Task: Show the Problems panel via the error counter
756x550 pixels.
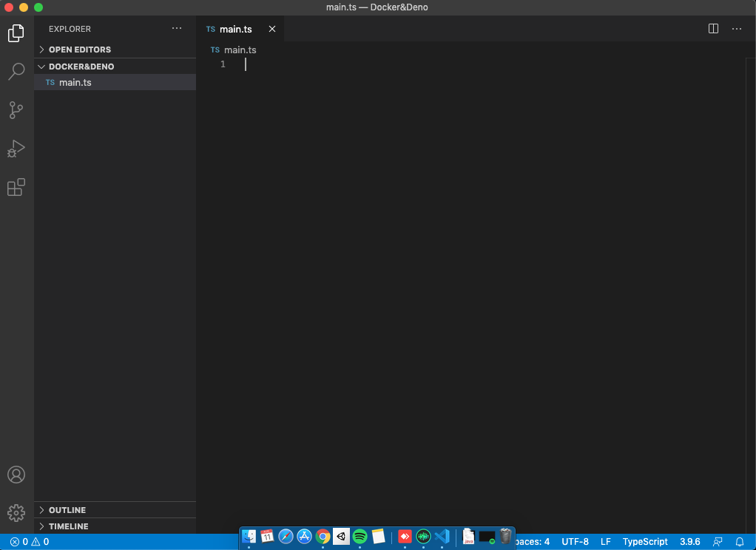Action: point(24,541)
